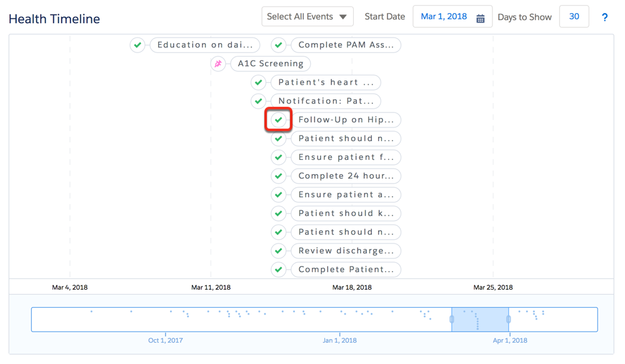Screen dimensions: 625x364
Task: Click left handle of timeline range slider
Action: click(452, 319)
